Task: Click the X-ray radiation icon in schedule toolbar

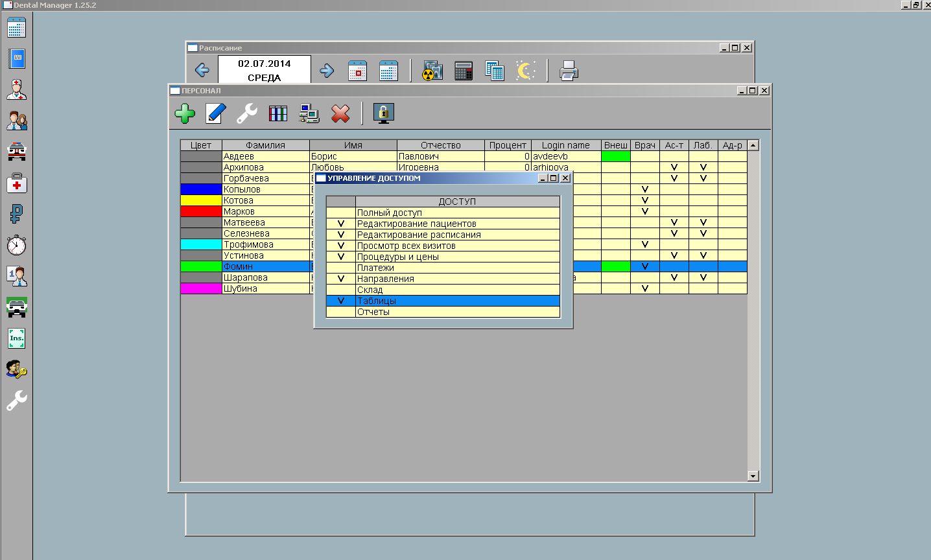Action: pyautogui.click(x=432, y=71)
